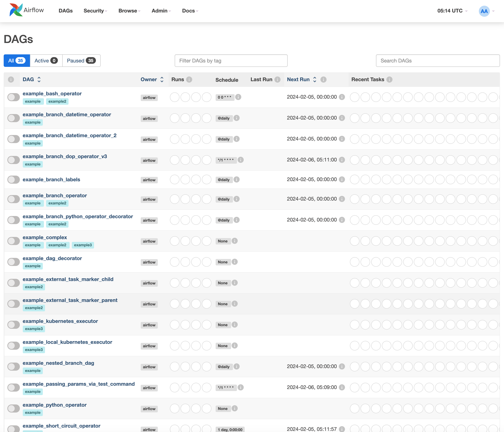Click the example2 tag under example_branch_operator
504x432 pixels.
coord(57,203)
